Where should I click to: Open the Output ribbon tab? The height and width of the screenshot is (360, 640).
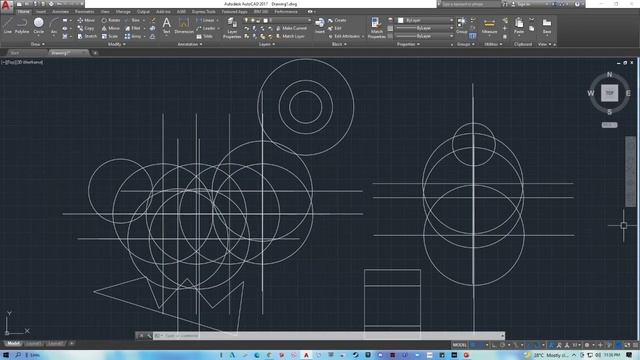click(143, 12)
